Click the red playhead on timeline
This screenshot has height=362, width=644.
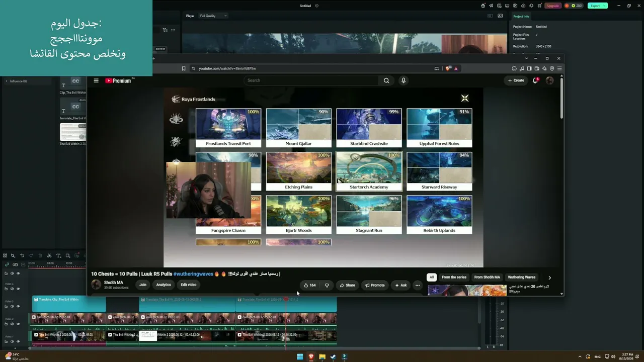click(286, 298)
